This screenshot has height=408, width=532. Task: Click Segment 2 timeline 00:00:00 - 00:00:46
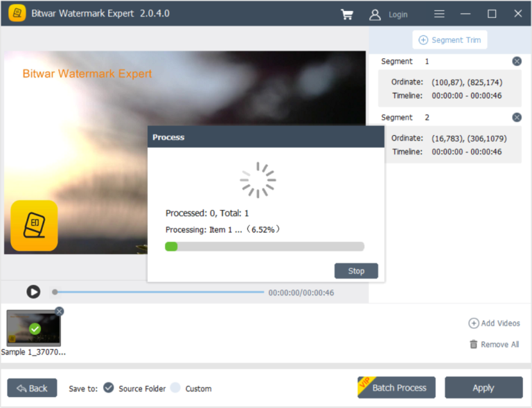point(466,152)
